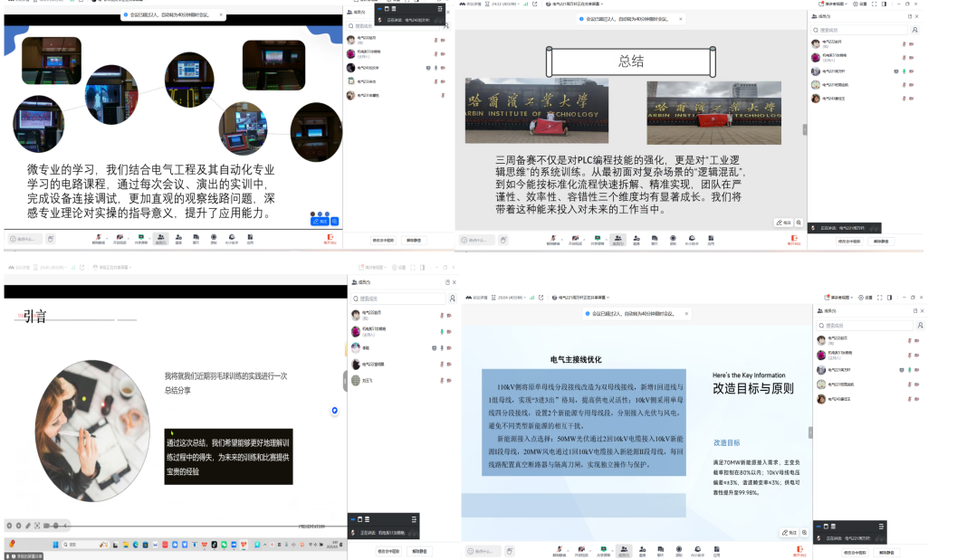Click AI assistant icon in 总结 meeting toolbar
The height and width of the screenshot is (560, 957).
[x=692, y=241]
